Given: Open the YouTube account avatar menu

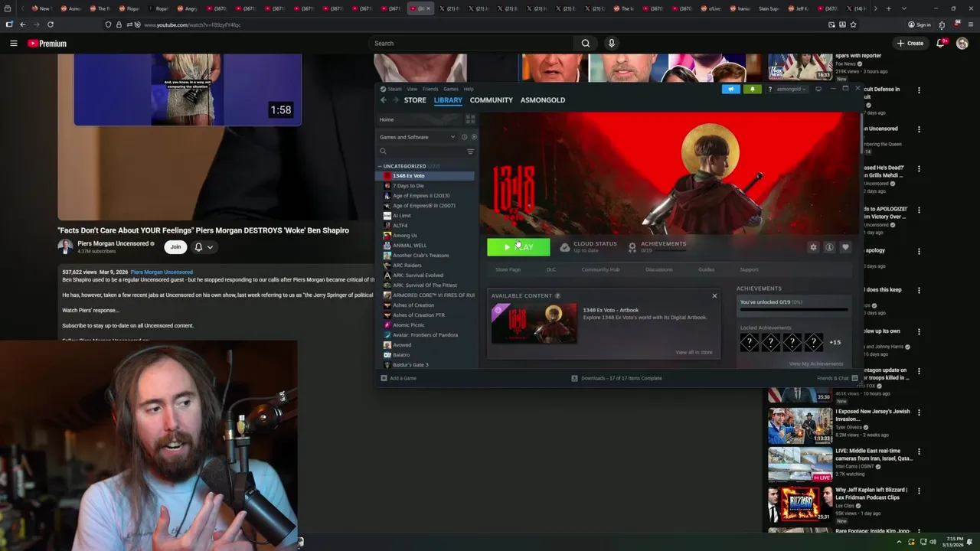Looking at the screenshot, I should click(x=962, y=44).
